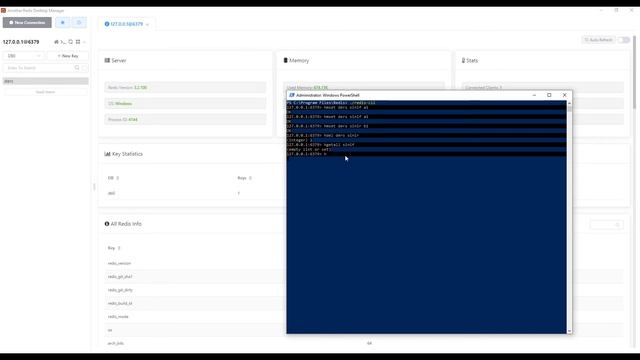
Task: Select the 127.0.0.1@6379 tab
Action: pos(127,24)
